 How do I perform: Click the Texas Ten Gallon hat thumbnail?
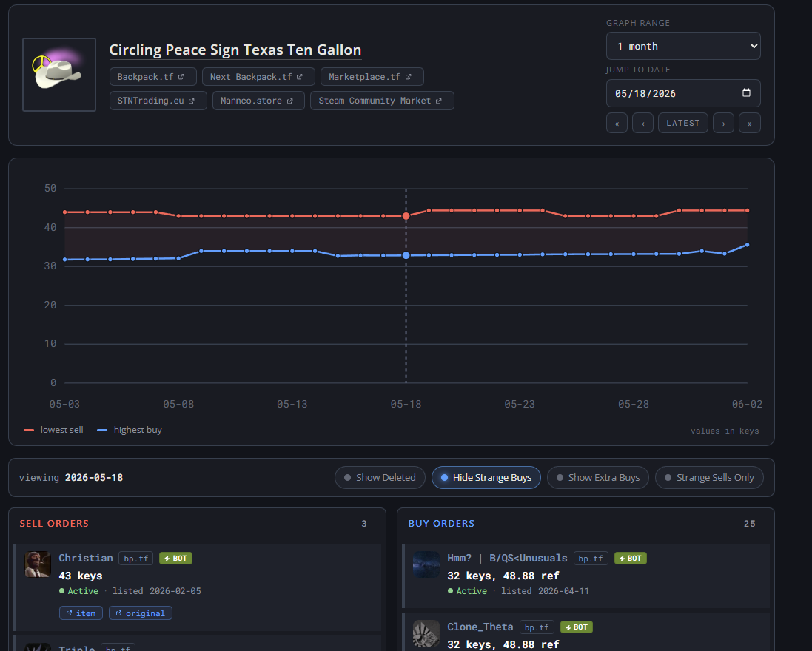pyautogui.click(x=59, y=75)
